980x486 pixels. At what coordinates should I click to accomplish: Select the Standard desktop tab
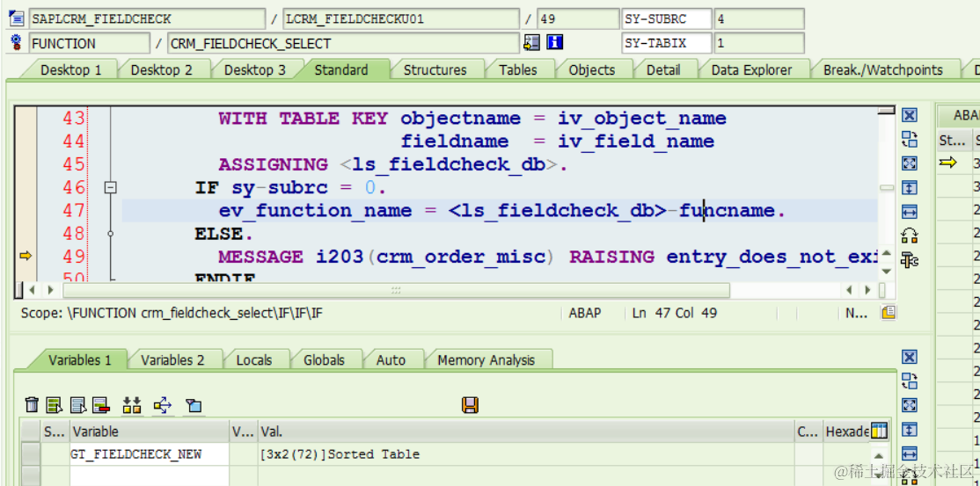pyautogui.click(x=341, y=70)
